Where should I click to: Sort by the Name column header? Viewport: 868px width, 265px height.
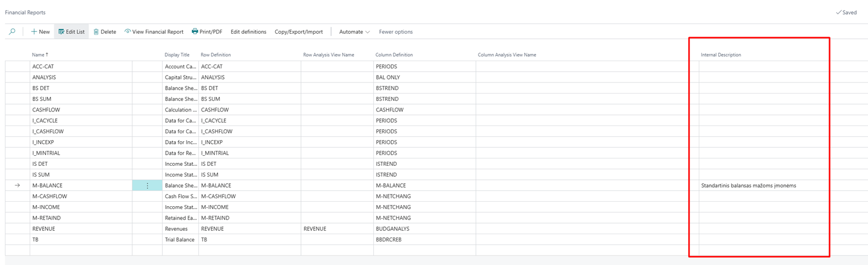(x=40, y=55)
